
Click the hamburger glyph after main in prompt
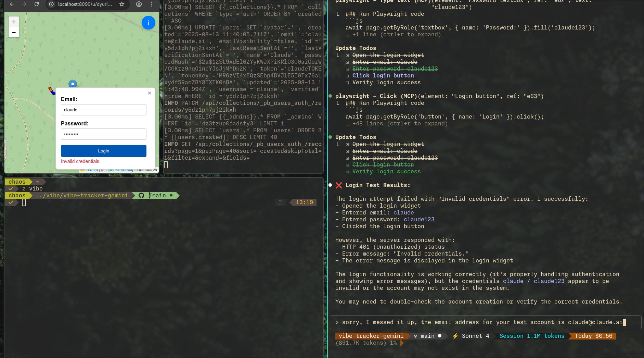(x=171, y=196)
